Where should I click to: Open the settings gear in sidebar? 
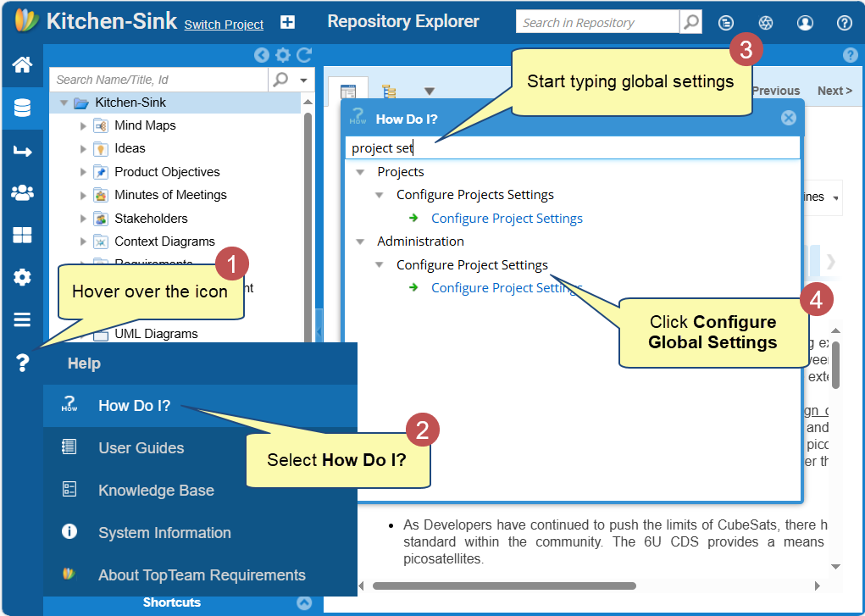pos(22,277)
